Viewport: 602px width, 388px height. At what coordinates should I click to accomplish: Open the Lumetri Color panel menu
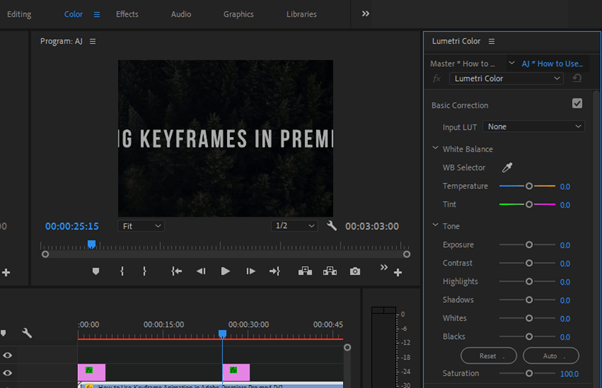click(x=491, y=41)
